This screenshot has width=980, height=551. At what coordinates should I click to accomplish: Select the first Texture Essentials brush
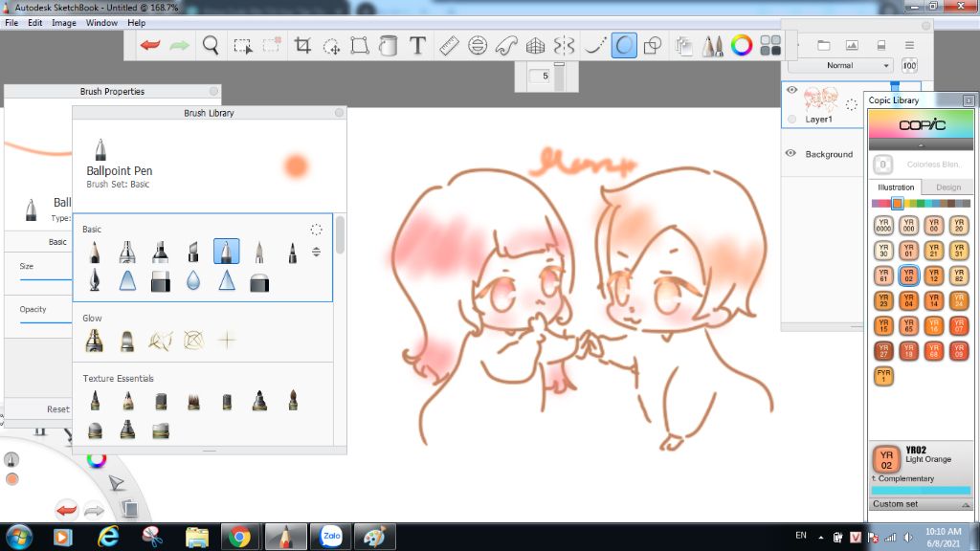click(95, 400)
